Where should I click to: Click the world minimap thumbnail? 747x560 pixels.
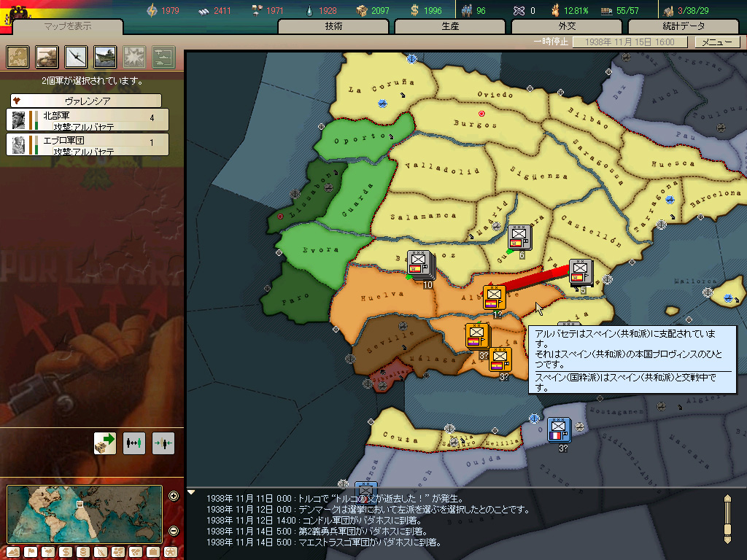click(85, 514)
